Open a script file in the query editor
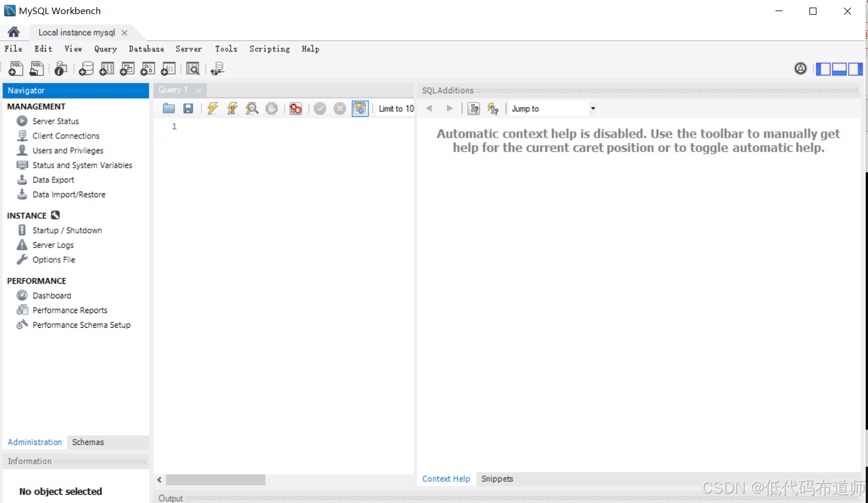The image size is (868, 503). click(169, 108)
